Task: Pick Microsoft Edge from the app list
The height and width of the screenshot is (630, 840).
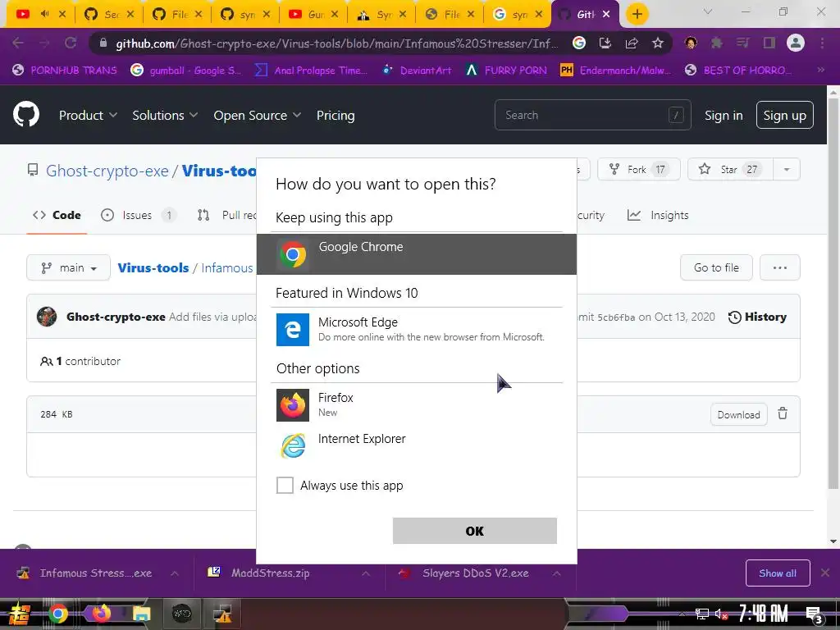Action: (x=416, y=330)
